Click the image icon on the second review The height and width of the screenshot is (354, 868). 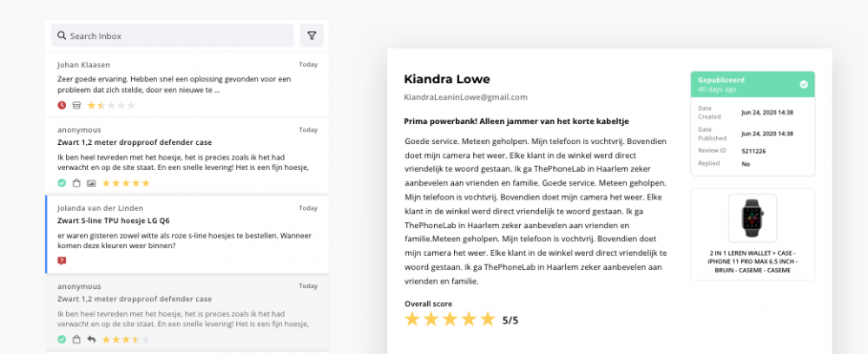tap(90, 183)
